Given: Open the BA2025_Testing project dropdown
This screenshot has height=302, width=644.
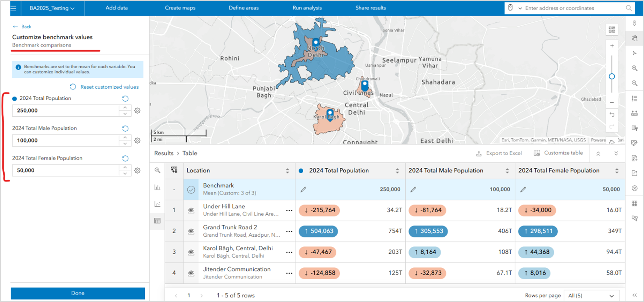Looking at the screenshot, I should pos(52,8).
